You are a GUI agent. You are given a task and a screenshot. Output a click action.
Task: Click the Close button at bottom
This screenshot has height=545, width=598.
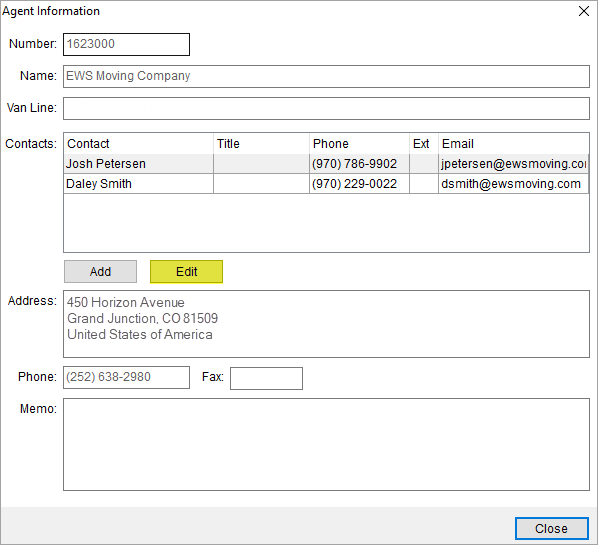click(x=551, y=528)
